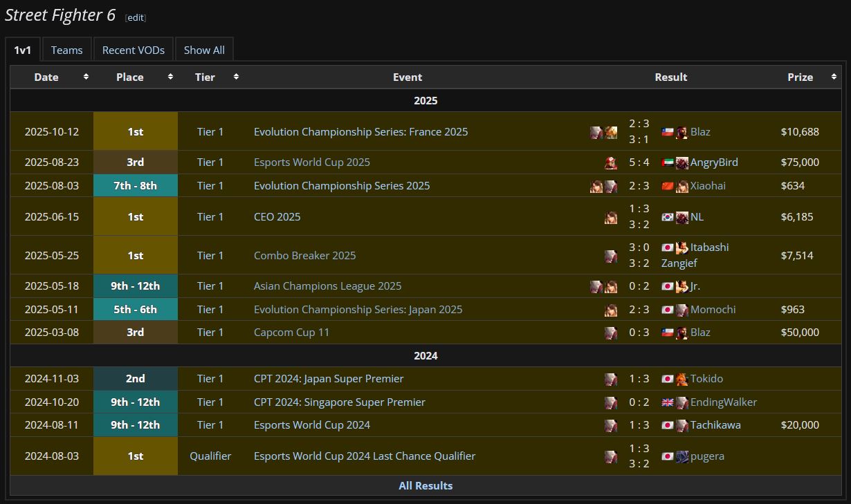Click the Japan flag next to pugera
Image resolution: width=851 pixels, height=504 pixels.
668,456
